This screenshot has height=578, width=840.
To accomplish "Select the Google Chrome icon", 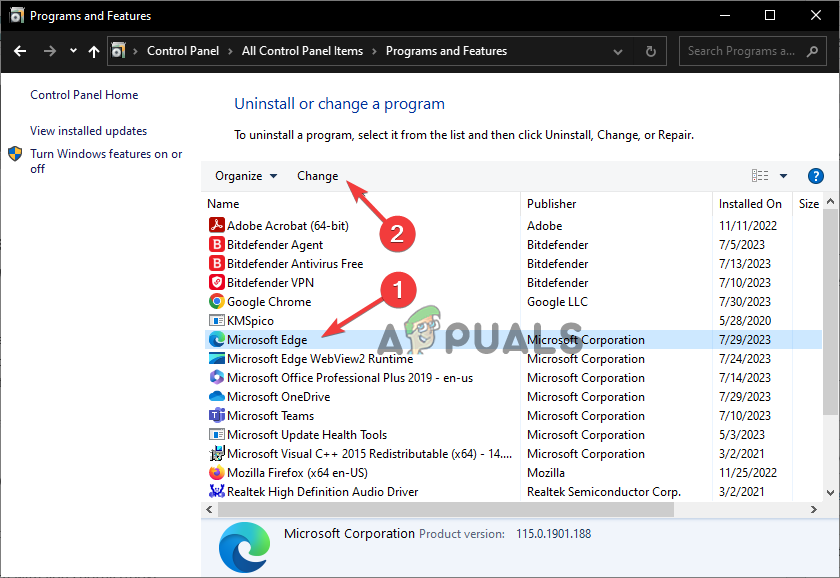I will [x=217, y=301].
